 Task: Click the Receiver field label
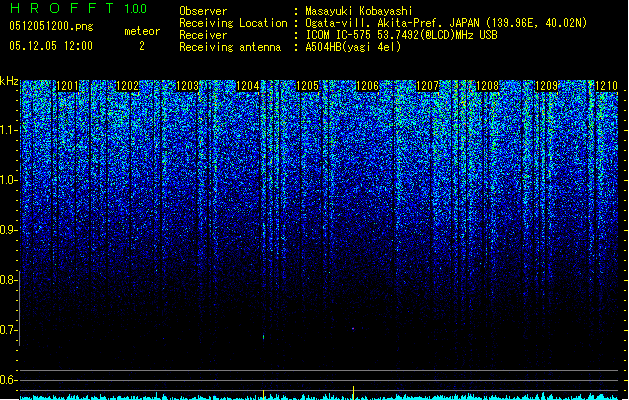203,35
